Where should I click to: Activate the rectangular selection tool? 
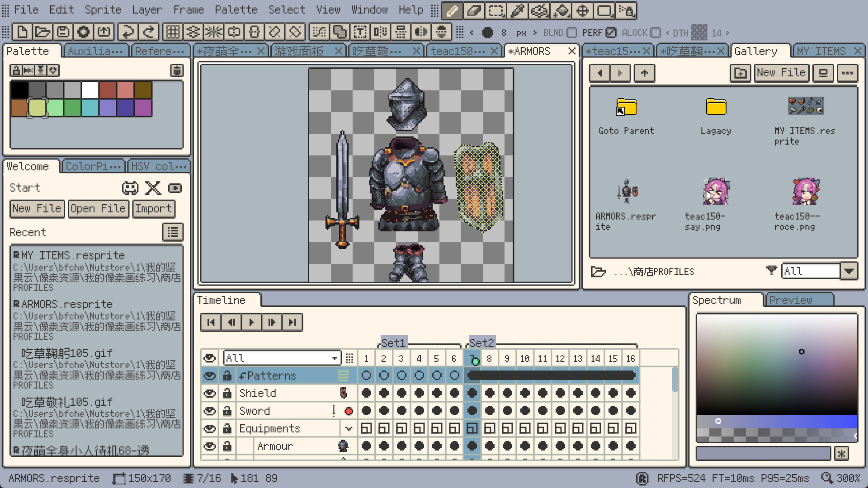[496, 10]
